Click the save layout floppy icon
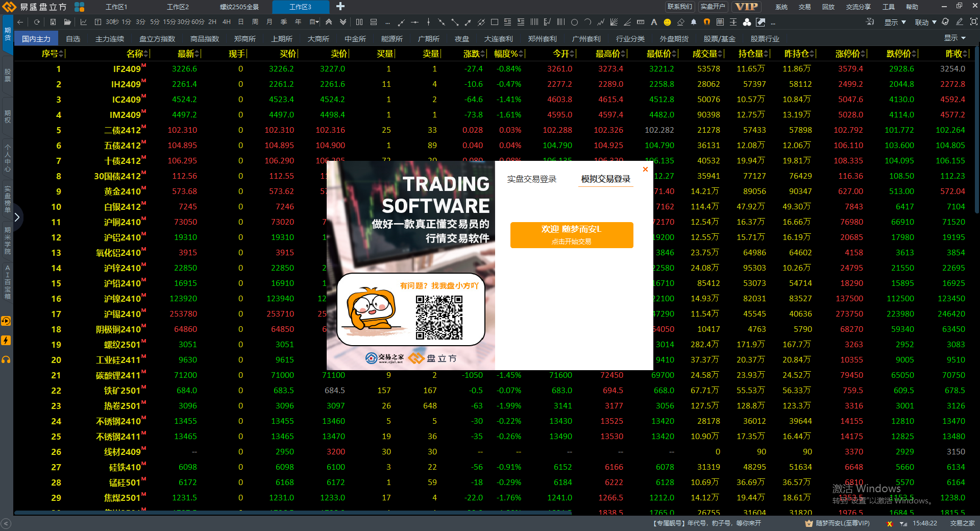980x531 pixels. coord(53,22)
